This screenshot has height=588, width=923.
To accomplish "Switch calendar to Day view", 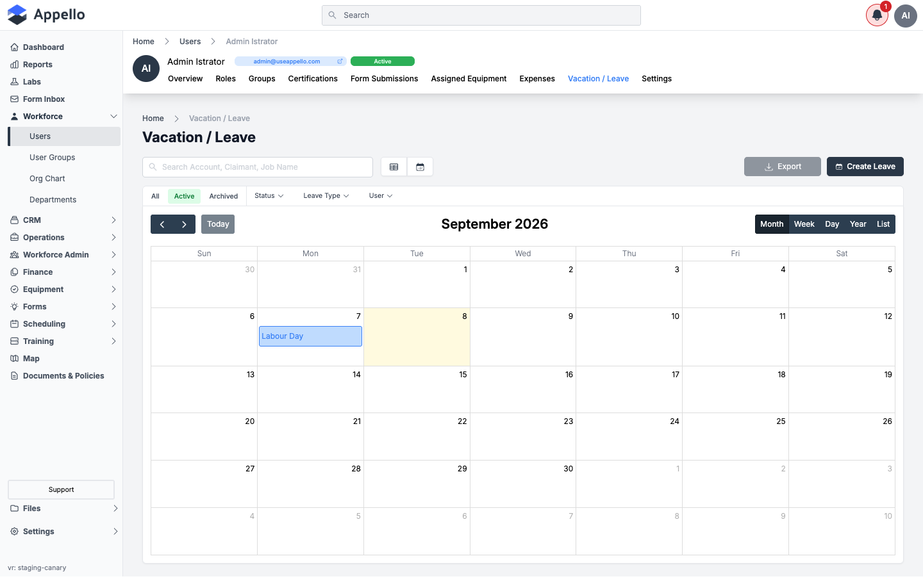I will pos(832,224).
